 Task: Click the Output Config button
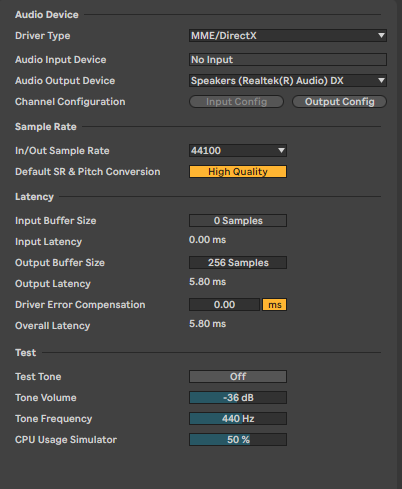[x=339, y=102]
